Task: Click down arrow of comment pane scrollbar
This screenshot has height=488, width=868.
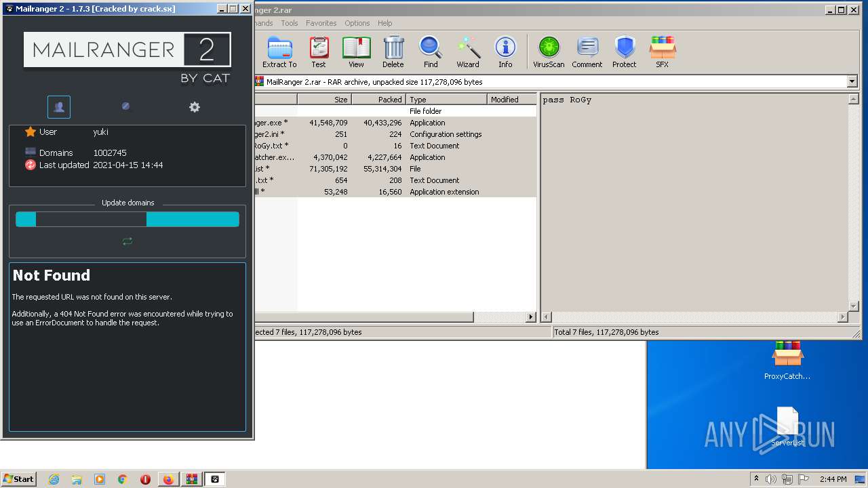Action: pyautogui.click(x=853, y=306)
